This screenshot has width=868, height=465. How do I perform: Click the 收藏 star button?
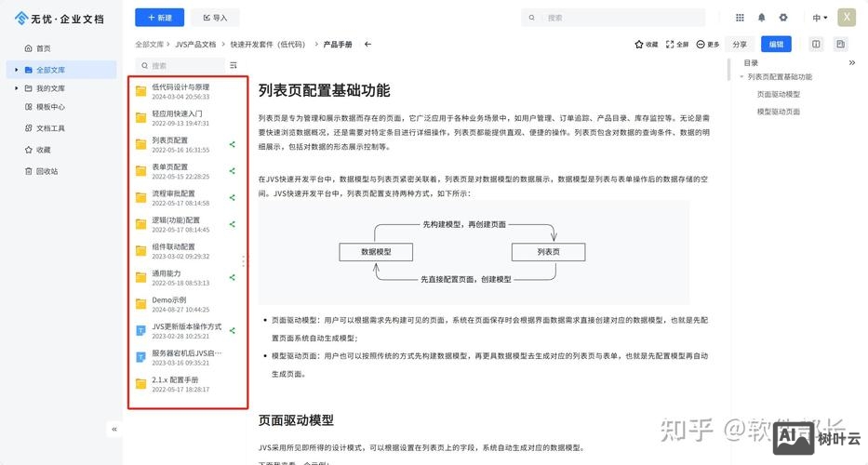pyautogui.click(x=647, y=45)
